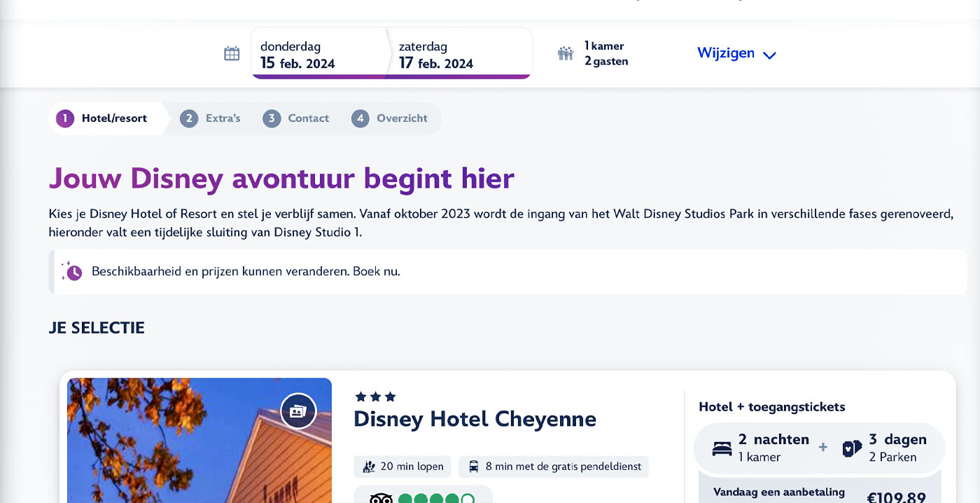
Task: Click the calendar icon beside the dates
Action: 232,54
